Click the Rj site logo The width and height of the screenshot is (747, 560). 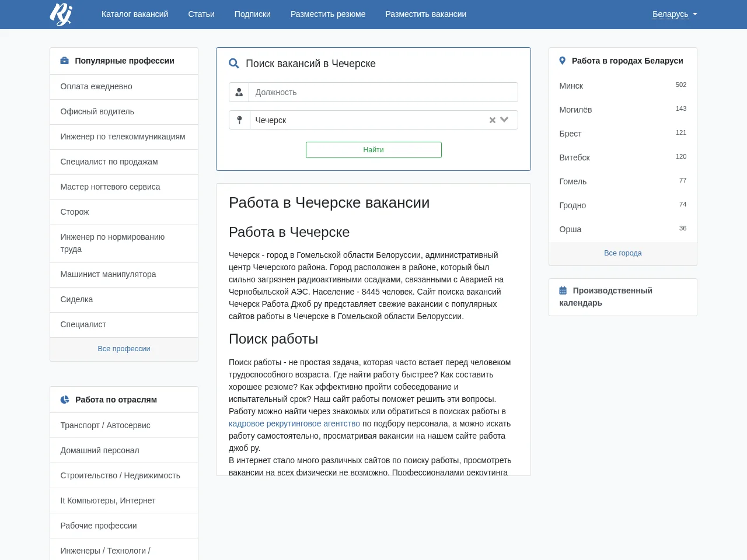(61, 14)
